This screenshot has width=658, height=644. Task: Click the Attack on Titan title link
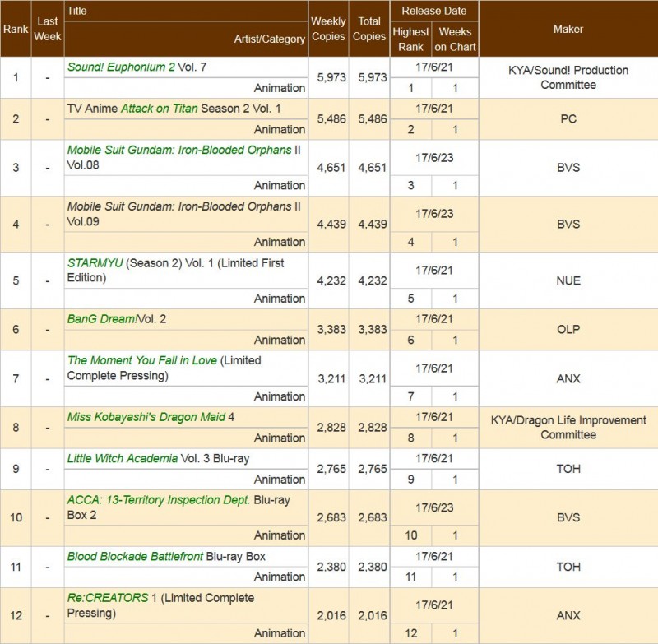click(x=159, y=109)
